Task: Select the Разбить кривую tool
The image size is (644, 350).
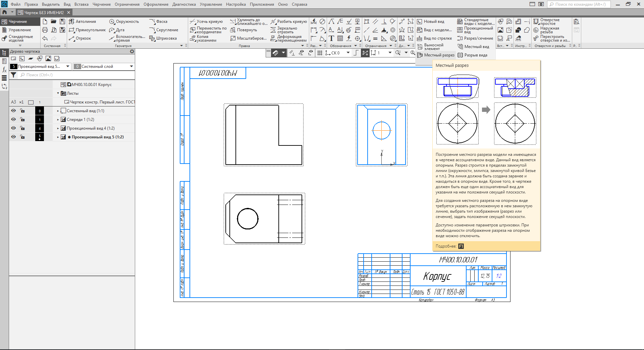Action: (289, 21)
